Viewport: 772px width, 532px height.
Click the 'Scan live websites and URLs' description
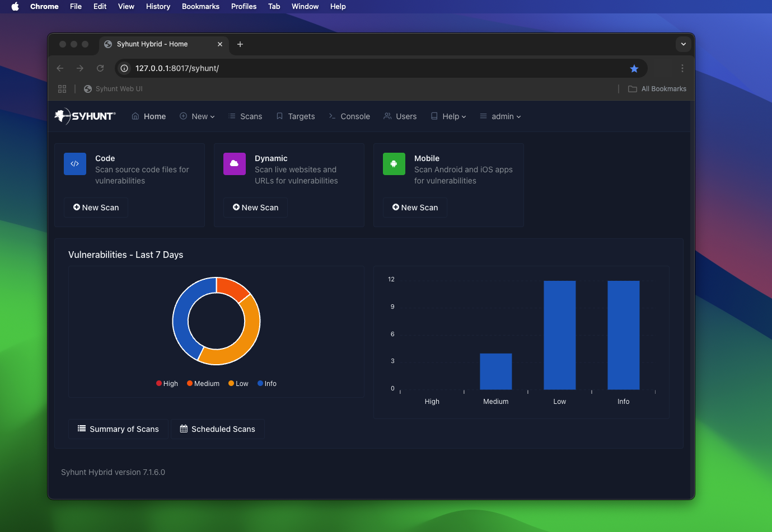pyautogui.click(x=296, y=175)
